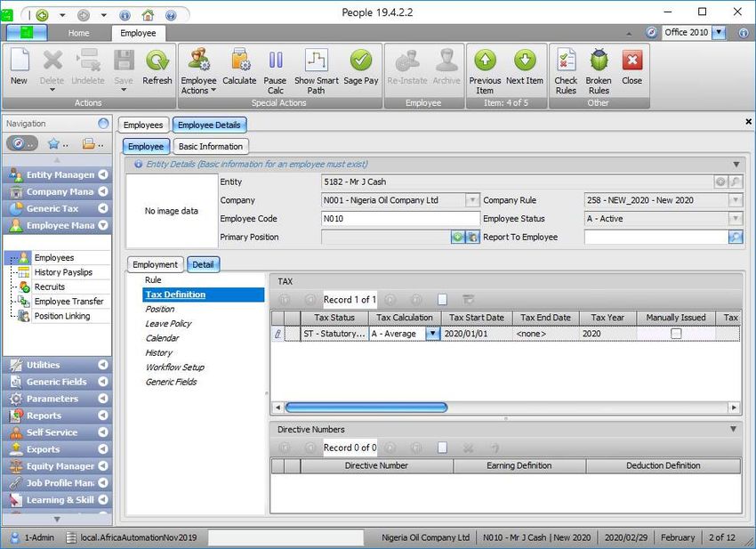
Task: Open the Tax Calculation dropdown in the tax row
Action: tap(433, 334)
